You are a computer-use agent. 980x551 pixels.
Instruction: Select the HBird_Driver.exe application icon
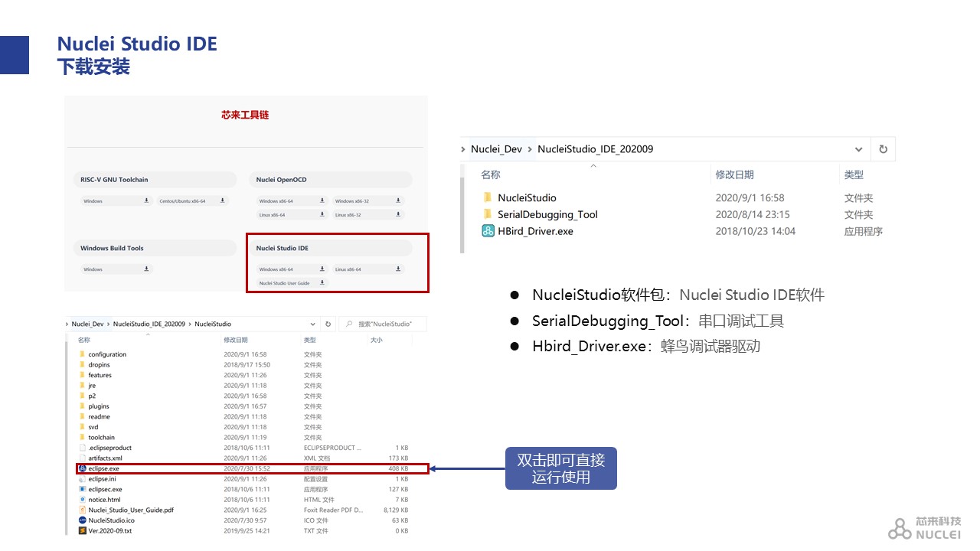coord(488,231)
